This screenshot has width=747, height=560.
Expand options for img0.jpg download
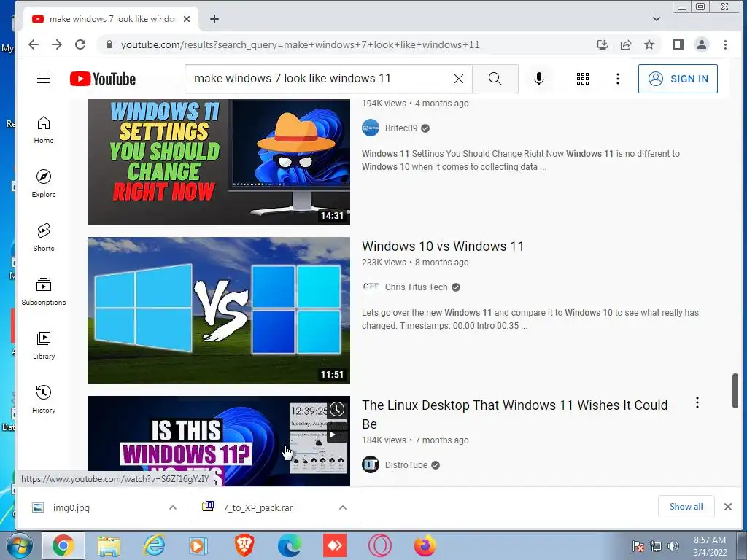173,507
